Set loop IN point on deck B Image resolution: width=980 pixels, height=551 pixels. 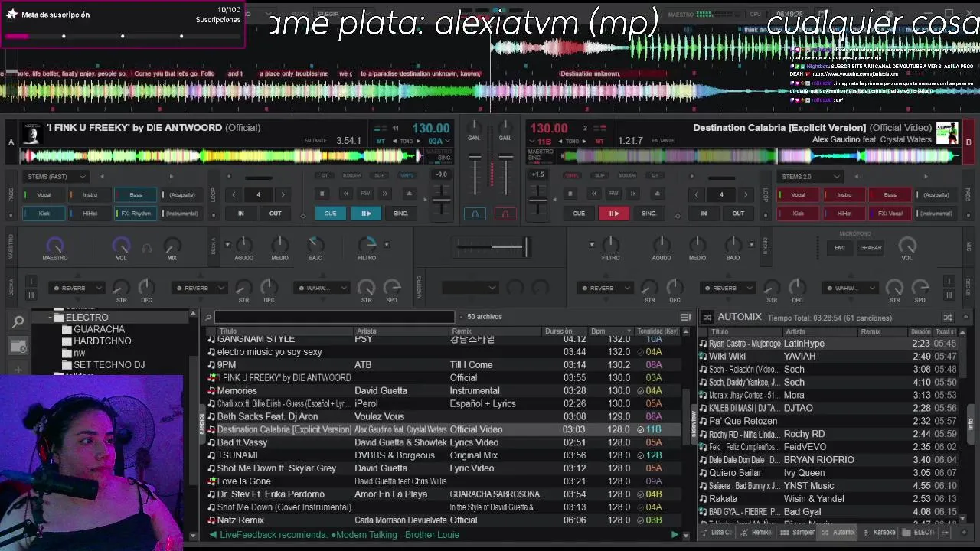[704, 214]
